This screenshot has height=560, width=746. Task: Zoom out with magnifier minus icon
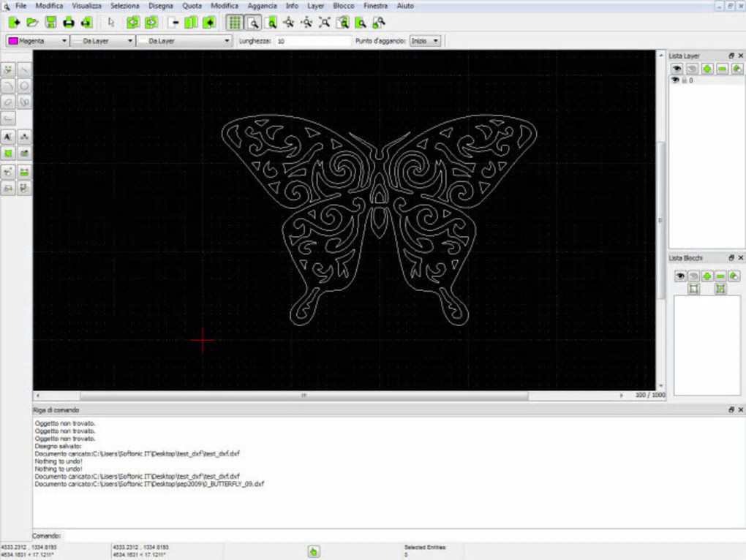306,23
